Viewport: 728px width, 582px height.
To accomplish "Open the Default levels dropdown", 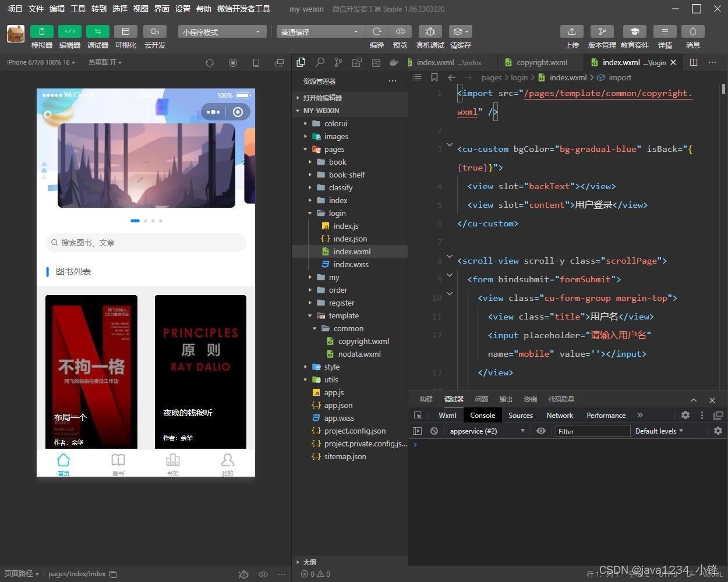I will (659, 431).
